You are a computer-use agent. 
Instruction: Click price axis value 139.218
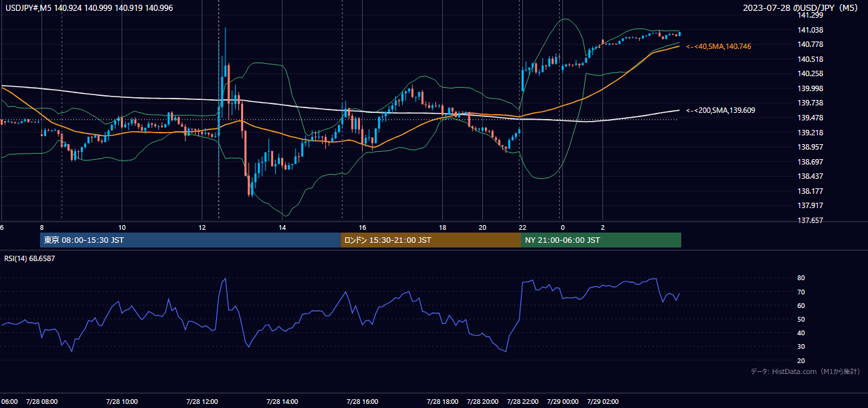(811, 133)
